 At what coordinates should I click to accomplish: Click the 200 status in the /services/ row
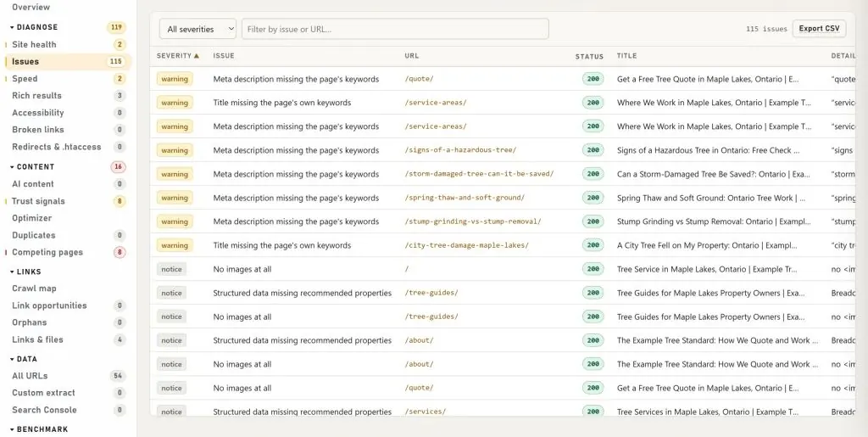tap(593, 412)
